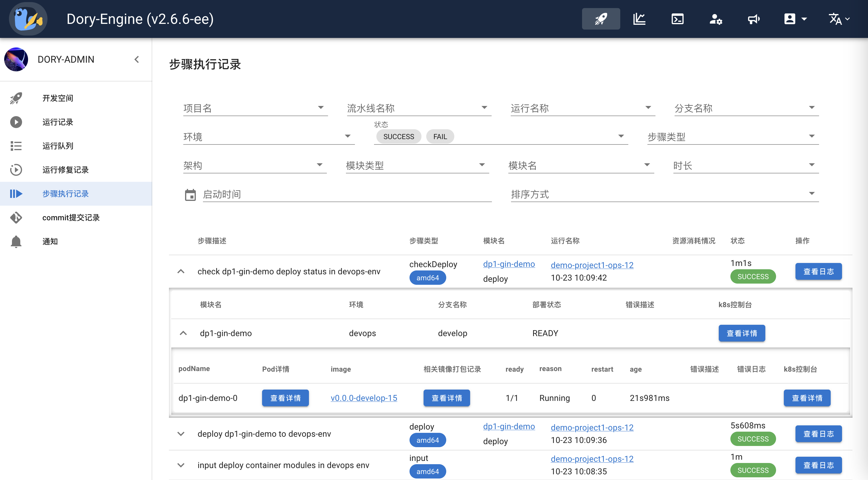868x480 pixels.
Task: Click the calendar icon beside 启动时间
Action: tap(191, 195)
